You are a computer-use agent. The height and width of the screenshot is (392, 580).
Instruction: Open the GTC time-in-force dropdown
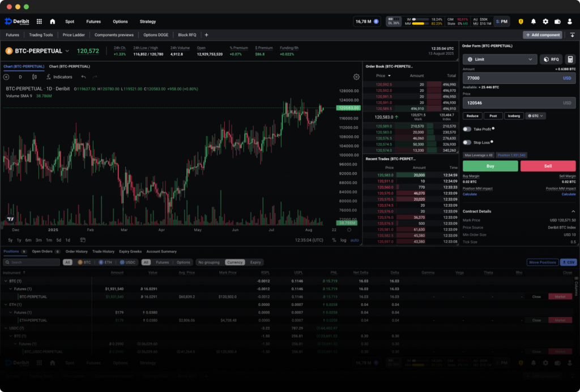click(535, 116)
